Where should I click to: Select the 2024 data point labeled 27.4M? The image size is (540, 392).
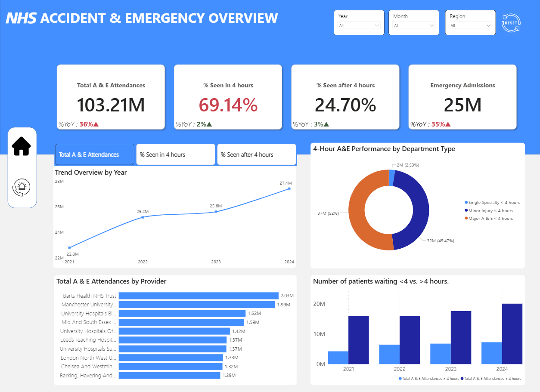tap(289, 188)
